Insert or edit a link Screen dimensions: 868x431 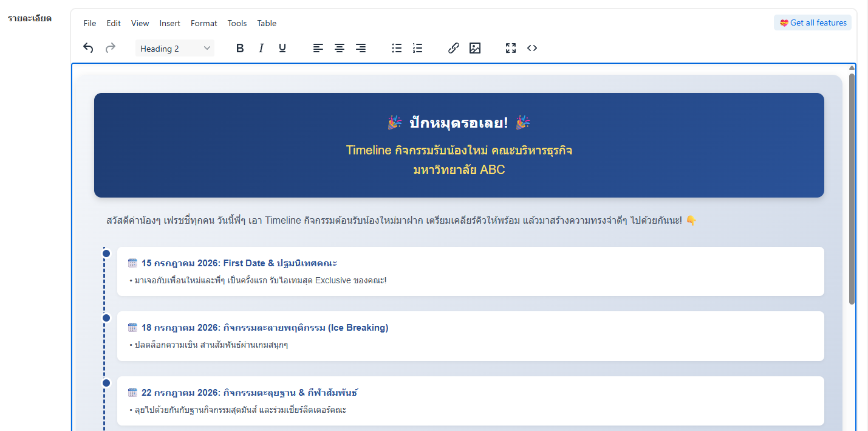click(x=454, y=48)
